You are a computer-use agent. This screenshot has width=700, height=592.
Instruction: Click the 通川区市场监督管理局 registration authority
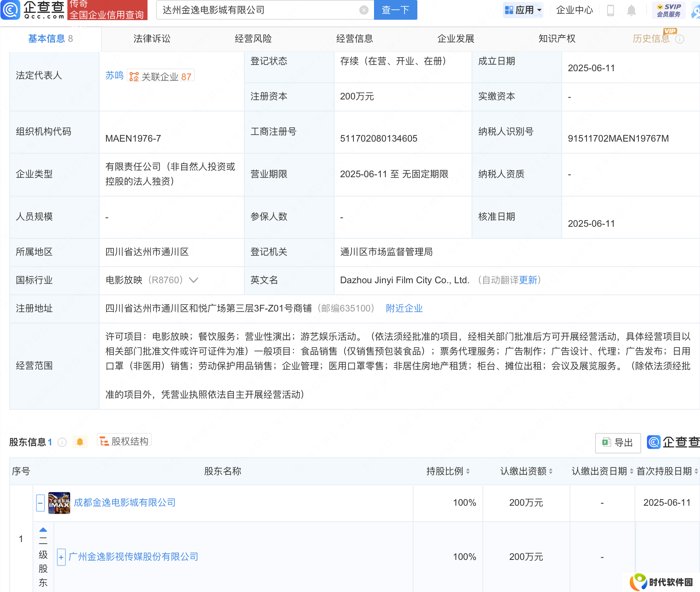(x=386, y=252)
